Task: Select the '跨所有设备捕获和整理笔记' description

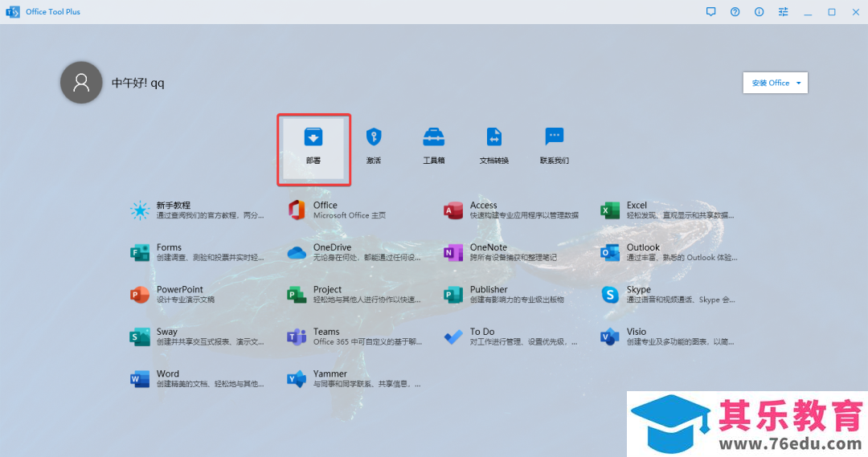Action: pyautogui.click(x=513, y=258)
